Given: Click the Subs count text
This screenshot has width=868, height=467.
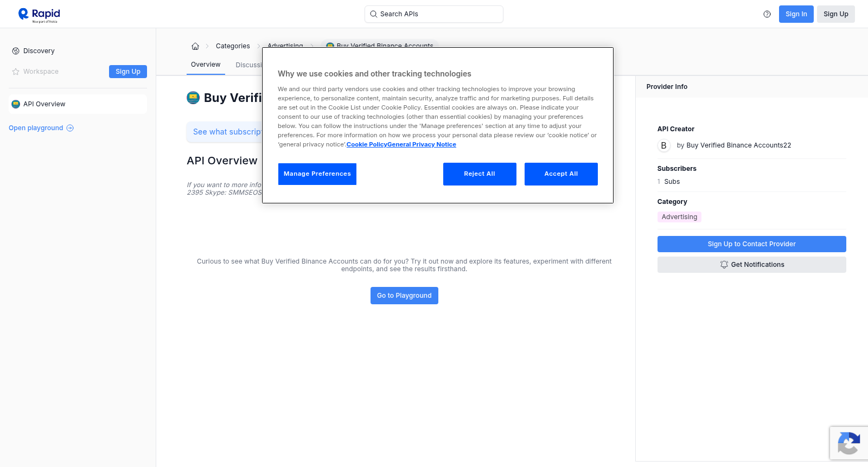Looking at the screenshot, I should pyautogui.click(x=668, y=182).
